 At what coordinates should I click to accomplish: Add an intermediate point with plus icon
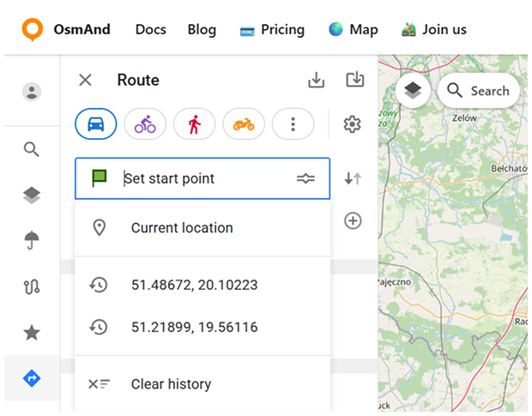[353, 221]
